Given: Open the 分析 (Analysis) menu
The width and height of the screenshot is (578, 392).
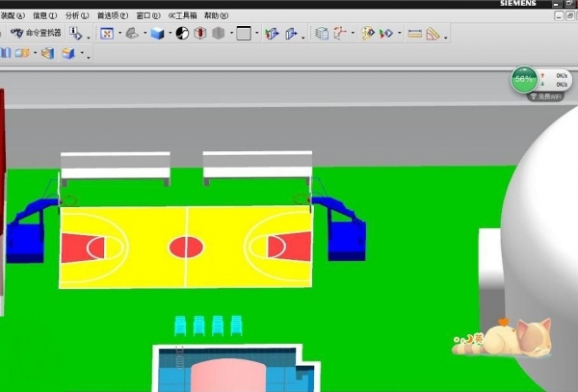Looking at the screenshot, I should pos(77,16).
